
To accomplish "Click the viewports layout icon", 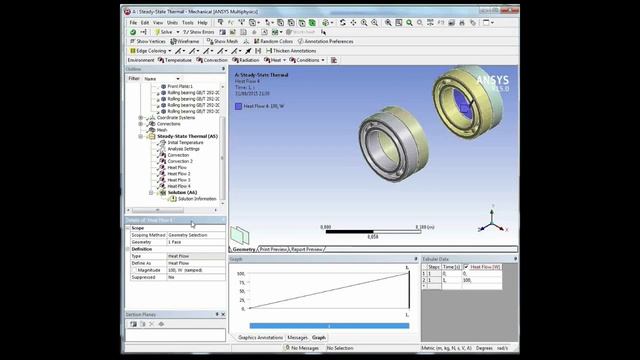I will pyautogui.click(x=487, y=23).
